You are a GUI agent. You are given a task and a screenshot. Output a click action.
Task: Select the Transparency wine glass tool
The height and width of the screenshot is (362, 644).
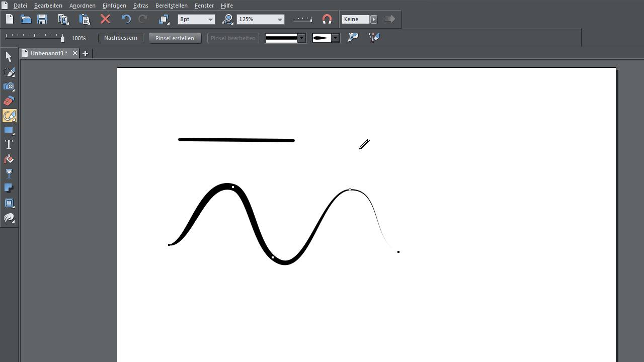[x=9, y=174]
